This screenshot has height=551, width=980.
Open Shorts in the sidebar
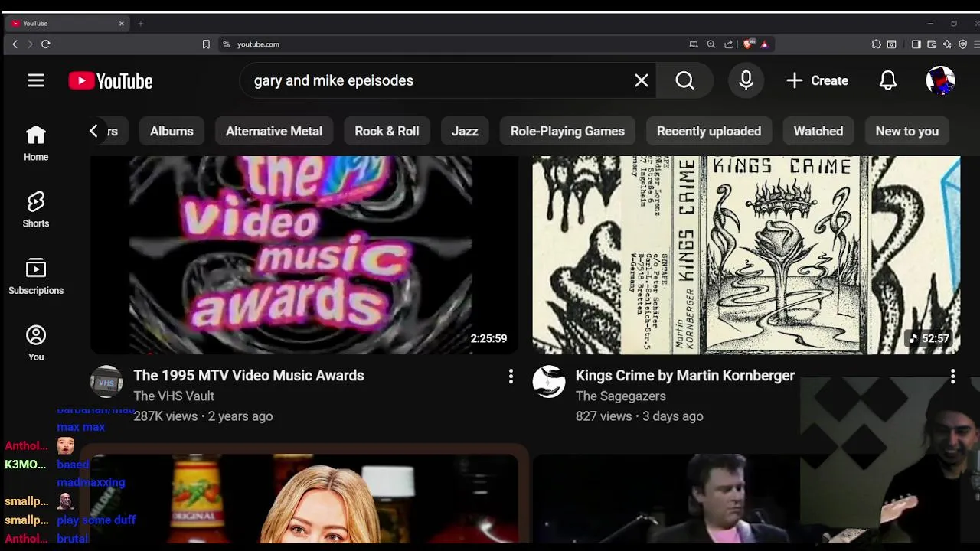(x=36, y=209)
